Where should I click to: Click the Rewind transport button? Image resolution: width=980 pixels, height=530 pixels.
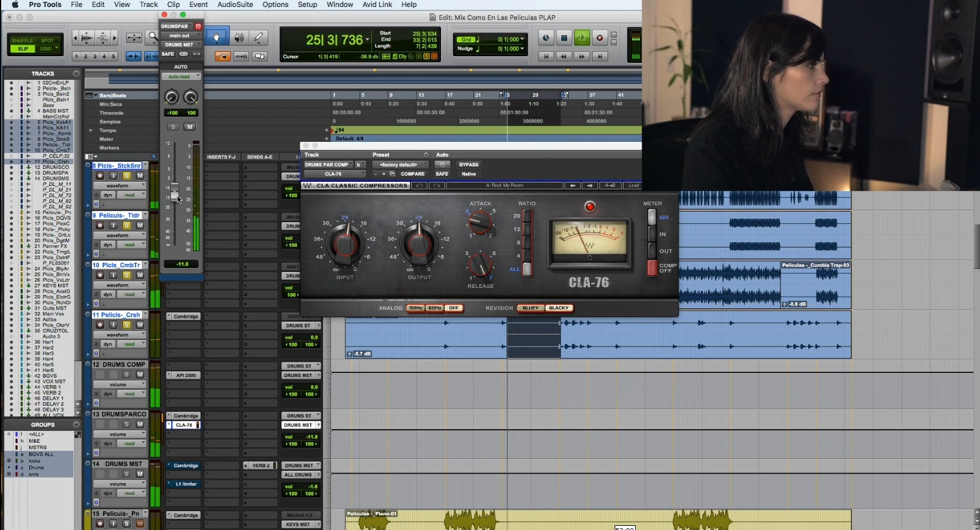564,56
